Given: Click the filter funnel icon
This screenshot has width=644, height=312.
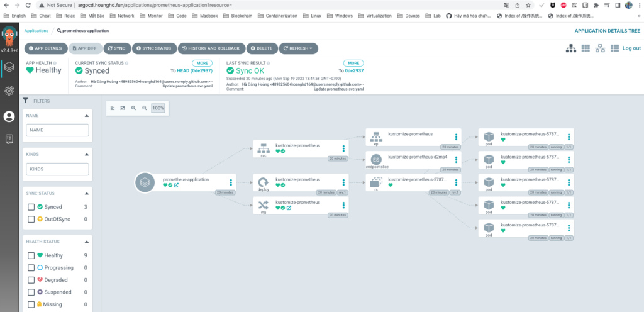Looking at the screenshot, I should pyautogui.click(x=25, y=101).
